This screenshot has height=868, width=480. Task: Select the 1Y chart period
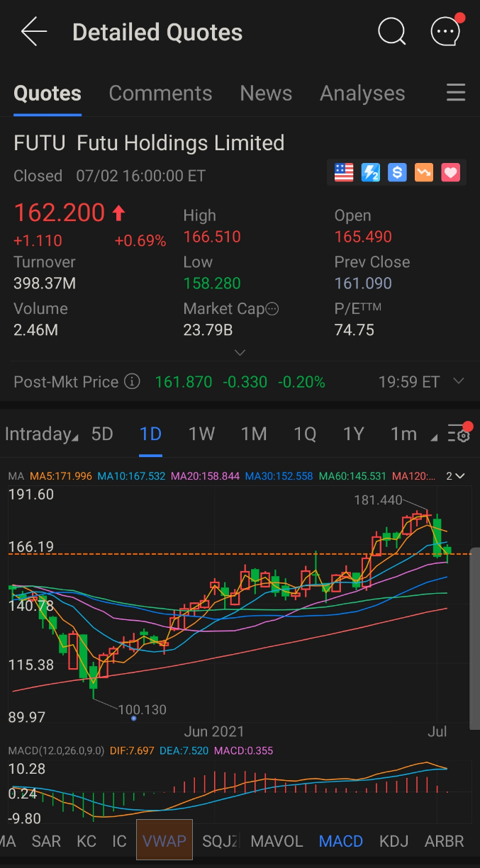coord(353,434)
